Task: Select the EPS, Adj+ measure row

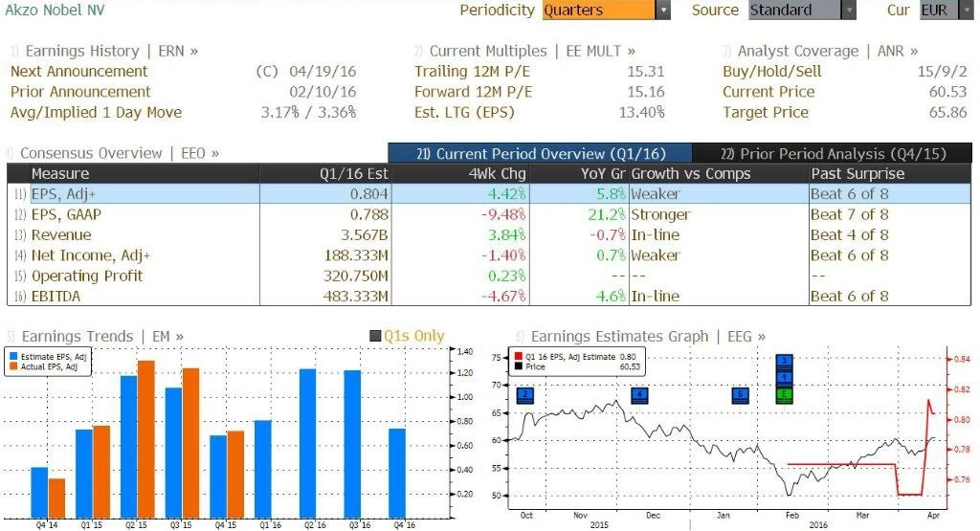Action: point(489,193)
